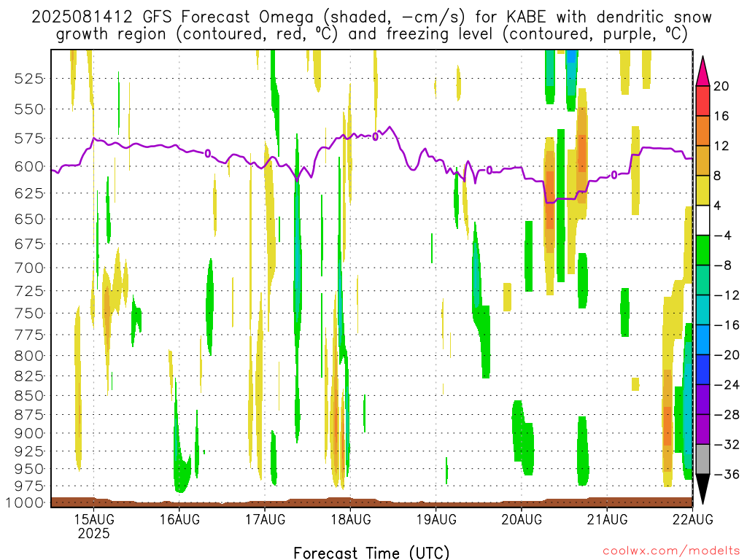Image resolution: width=747 pixels, height=560 pixels.
Task: Click the orange color bar segment between 12 and 16
Action: click(x=703, y=131)
